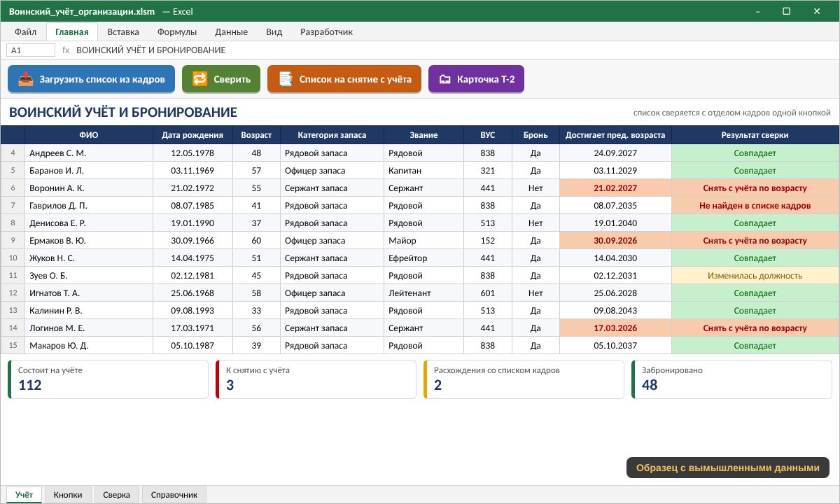Open Карточка Т-2 button
The image size is (840, 504).
(476, 79)
